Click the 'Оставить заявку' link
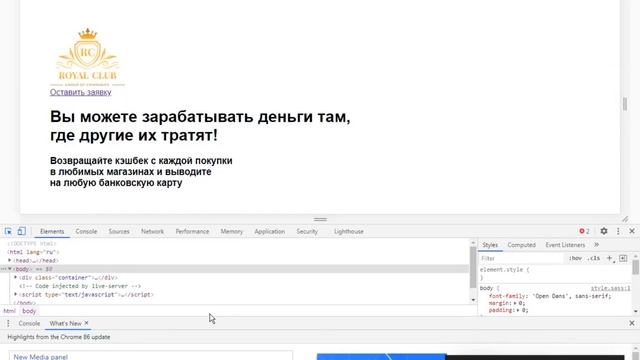Image resolution: width=640 pixels, height=360 pixels. [80, 92]
